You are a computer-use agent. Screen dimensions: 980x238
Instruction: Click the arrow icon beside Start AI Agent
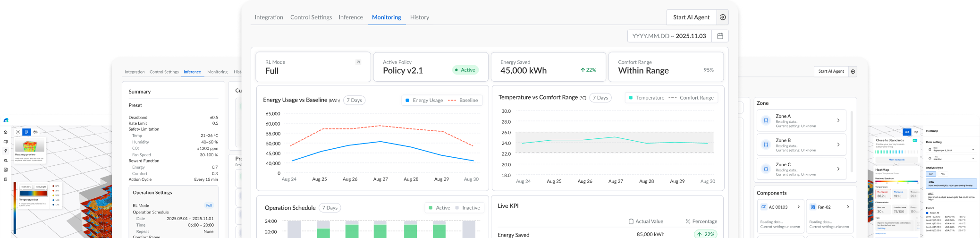coord(722,17)
